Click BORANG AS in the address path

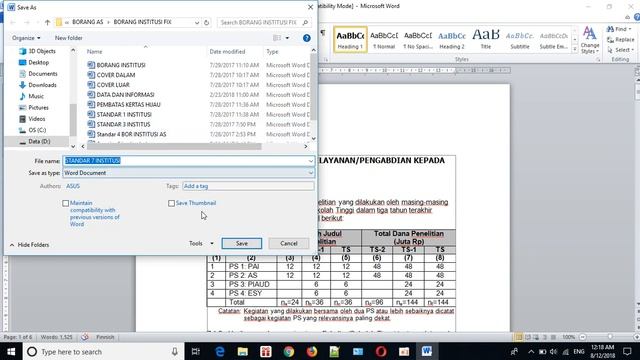coord(88,22)
